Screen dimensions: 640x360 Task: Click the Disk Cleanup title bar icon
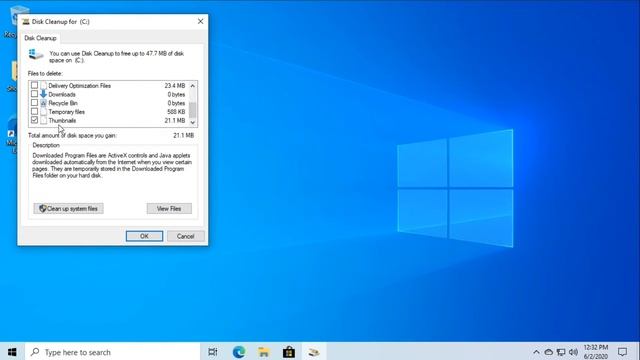(x=26, y=22)
